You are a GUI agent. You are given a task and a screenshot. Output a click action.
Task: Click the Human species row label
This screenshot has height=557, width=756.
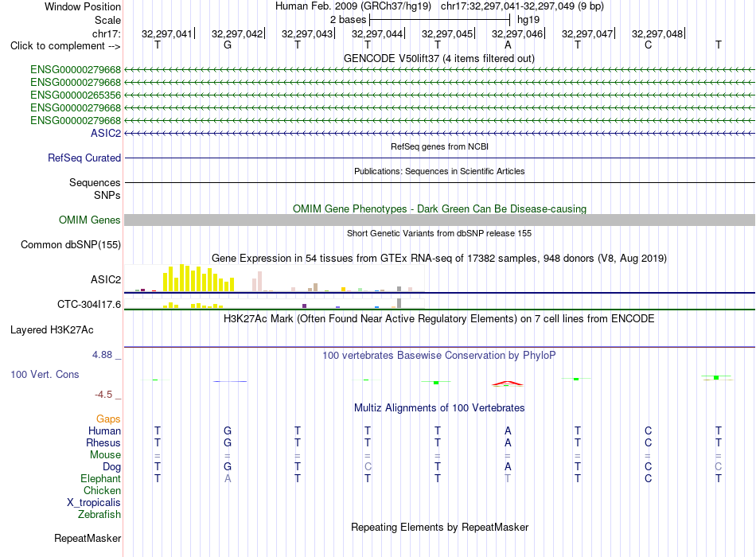104,431
